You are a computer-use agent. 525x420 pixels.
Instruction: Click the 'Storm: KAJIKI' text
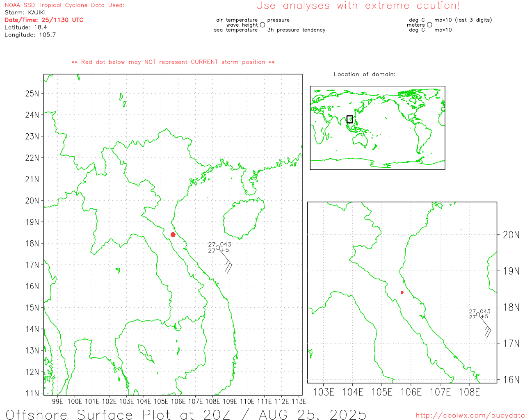point(25,12)
